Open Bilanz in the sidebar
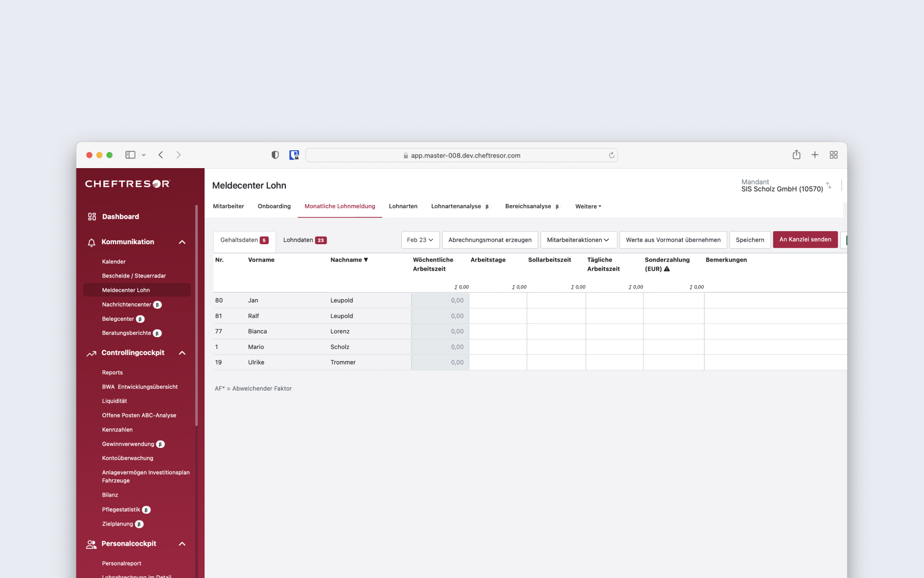Screen dimensions: 924x578 [x=110, y=495]
